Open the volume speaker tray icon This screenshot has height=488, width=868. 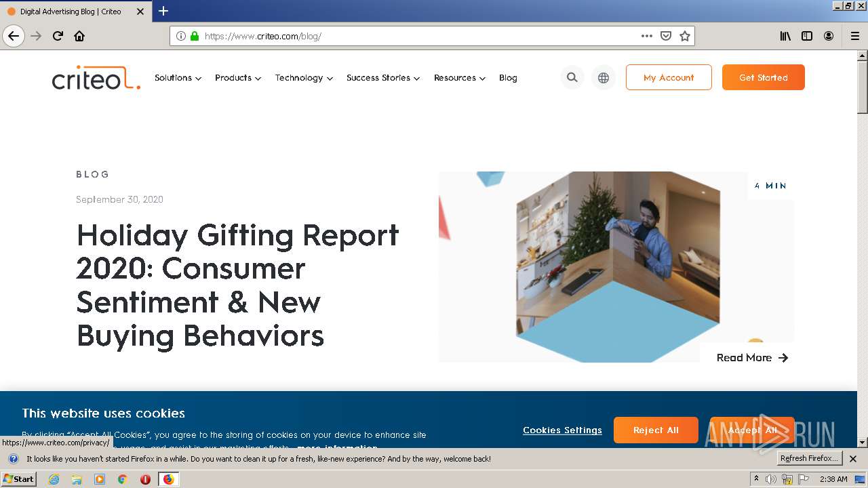tap(770, 479)
